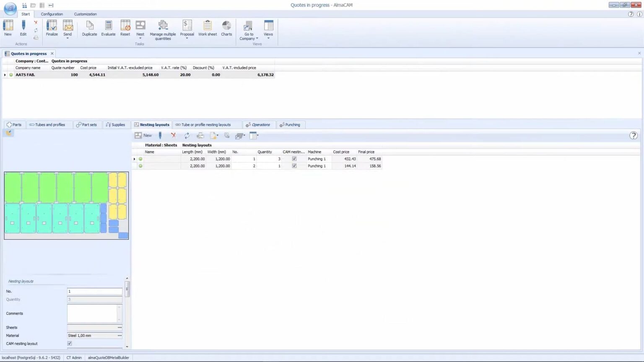The width and height of the screenshot is (644, 362).
Task: Click the Duplicate quote icon
Action: pos(89,26)
